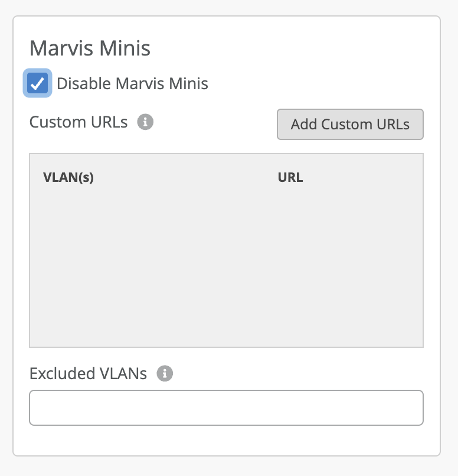Click the Excluded VLANs info icon
This screenshot has width=458, height=476.
click(x=165, y=373)
